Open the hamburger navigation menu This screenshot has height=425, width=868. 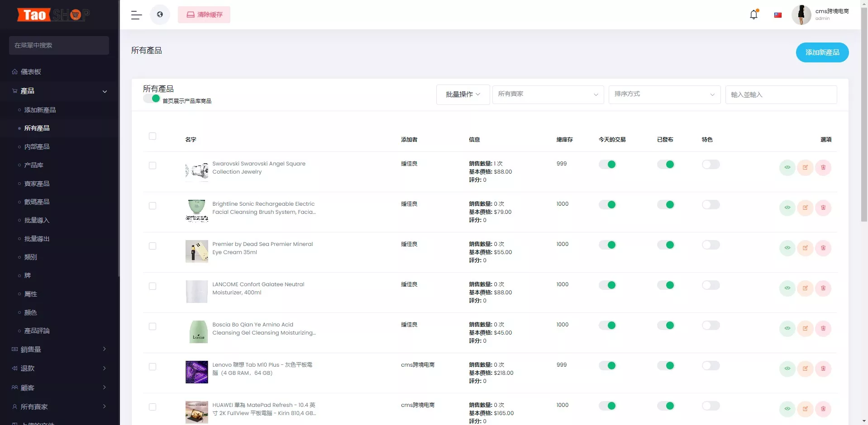click(x=136, y=14)
